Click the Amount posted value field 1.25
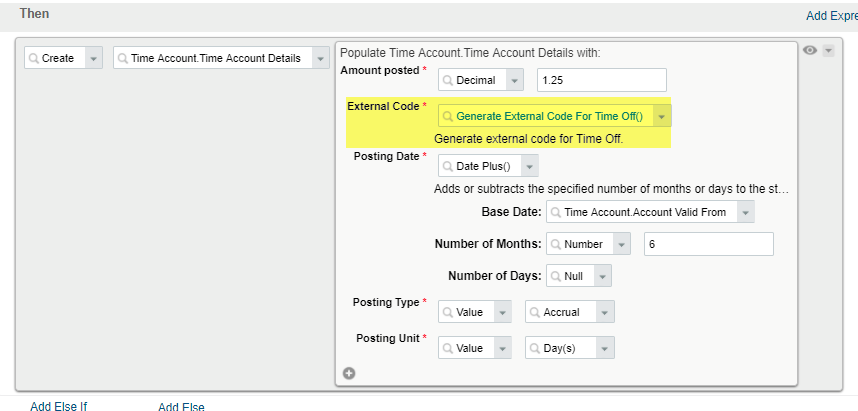The image size is (858, 411). 602,80
